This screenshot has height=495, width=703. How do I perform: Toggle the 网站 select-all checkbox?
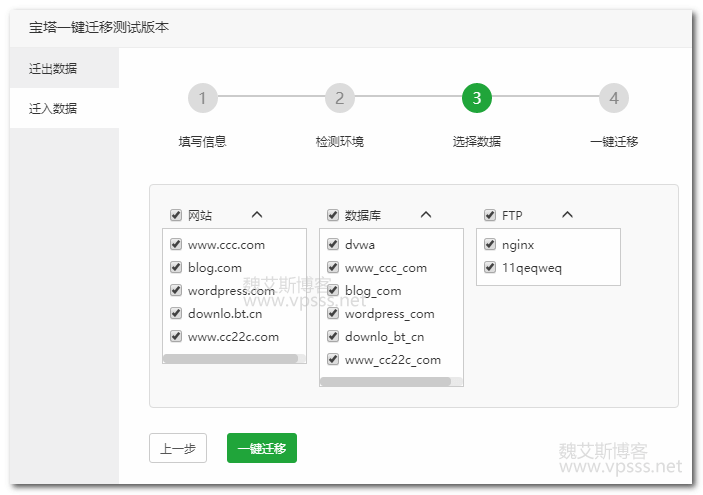176,215
